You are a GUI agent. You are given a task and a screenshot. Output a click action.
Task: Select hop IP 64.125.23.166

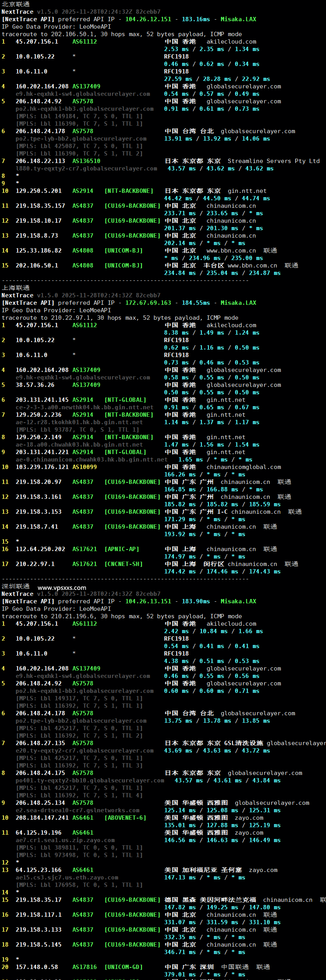coord(38,870)
